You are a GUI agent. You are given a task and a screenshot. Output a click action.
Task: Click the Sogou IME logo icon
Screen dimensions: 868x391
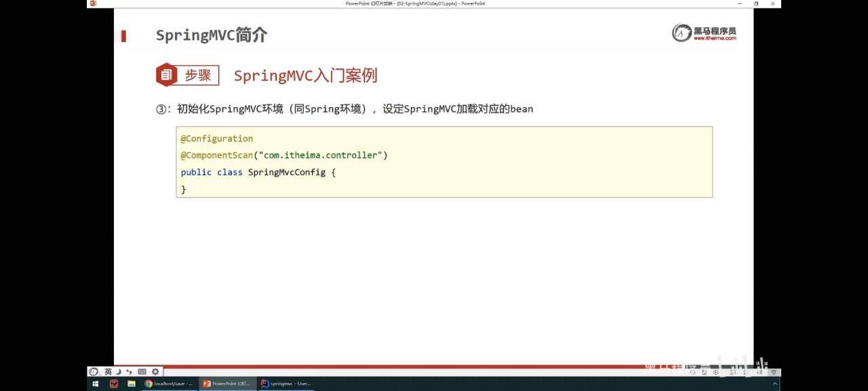94,372
